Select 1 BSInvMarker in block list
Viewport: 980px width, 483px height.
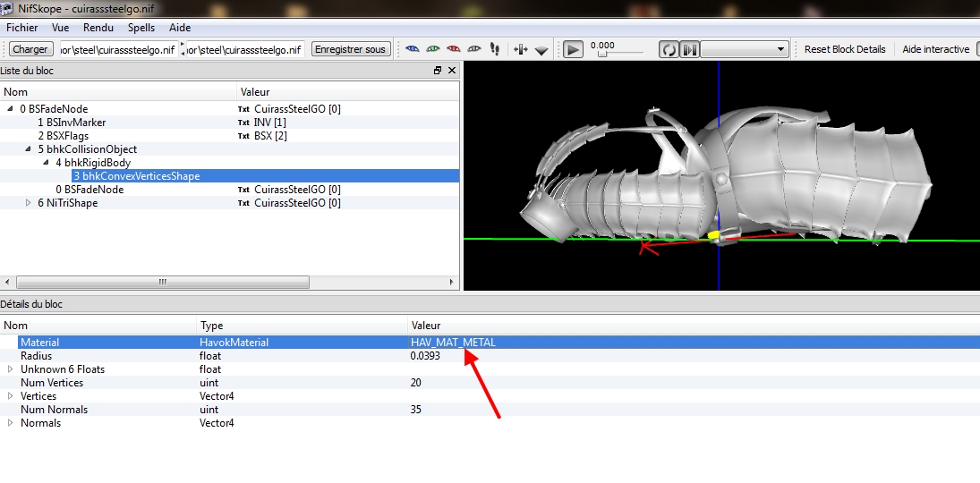[x=72, y=123]
